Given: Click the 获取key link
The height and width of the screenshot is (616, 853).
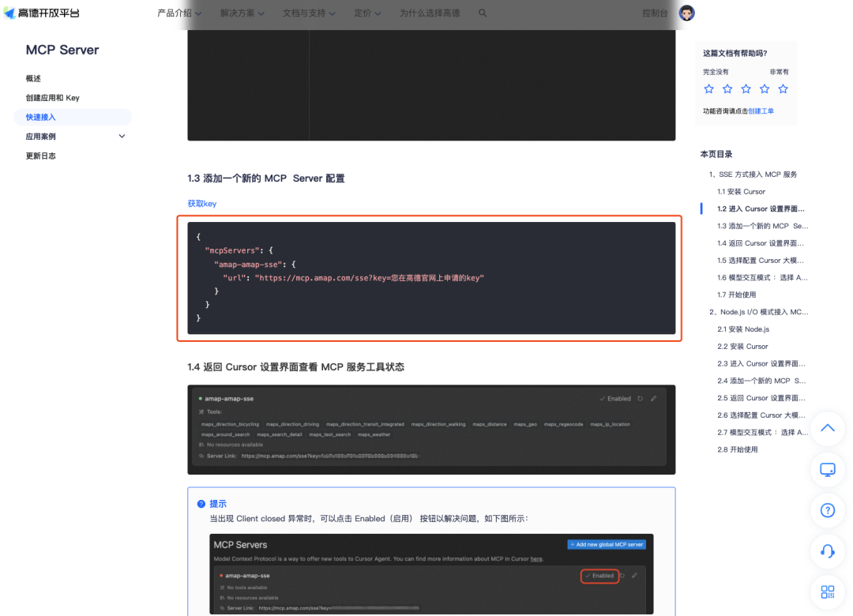Looking at the screenshot, I should tap(201, 203).
